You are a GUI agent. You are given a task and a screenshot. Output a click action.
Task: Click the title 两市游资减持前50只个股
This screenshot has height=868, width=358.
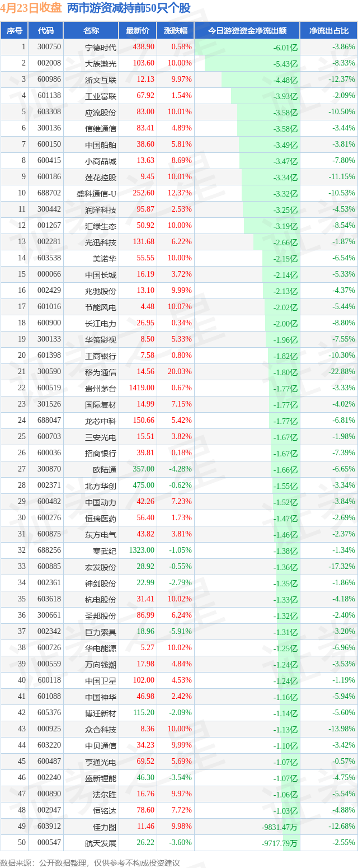point(129,8)
